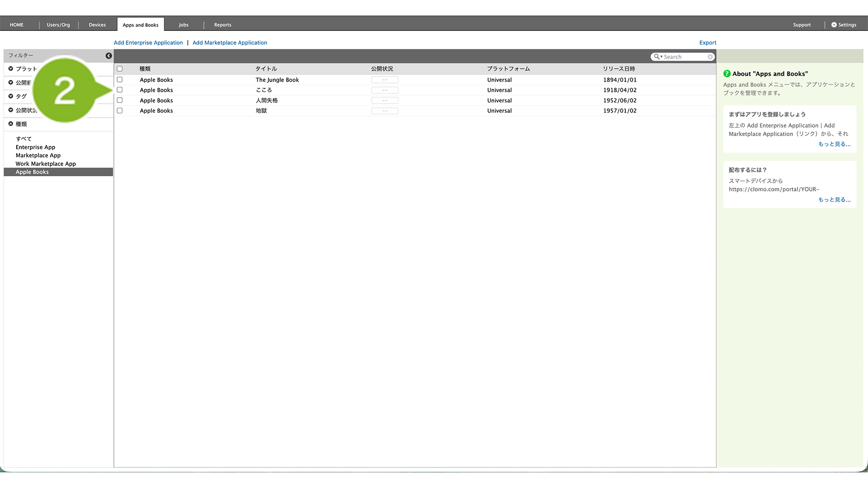Collapse the フィルター panel with the arrow icon

pos(108,56)
